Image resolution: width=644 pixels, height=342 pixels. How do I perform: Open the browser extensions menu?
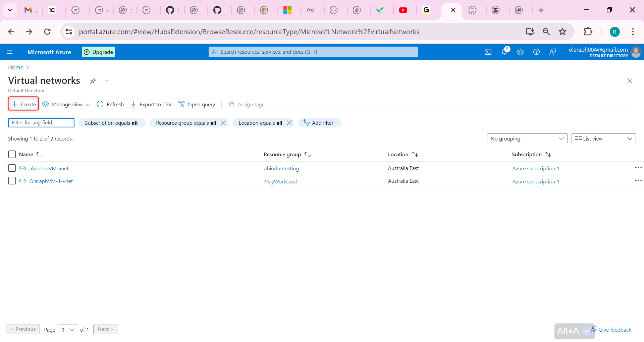tap(588, 32)
